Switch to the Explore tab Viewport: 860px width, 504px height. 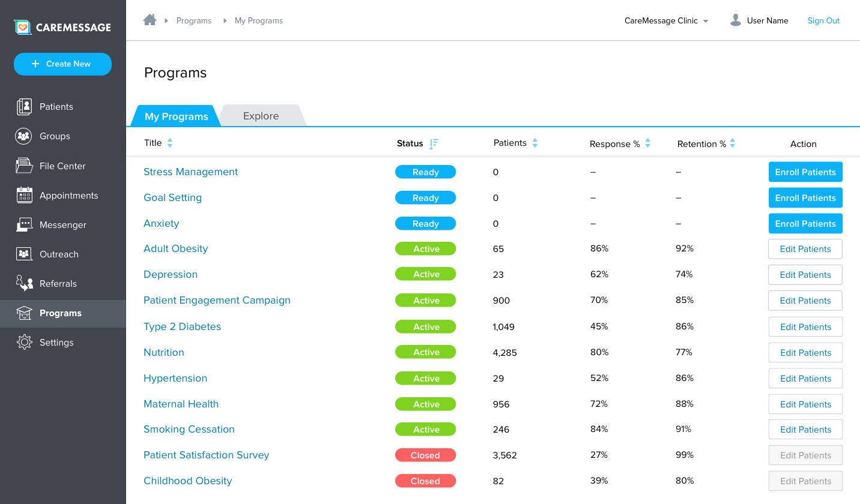(261, 116)
